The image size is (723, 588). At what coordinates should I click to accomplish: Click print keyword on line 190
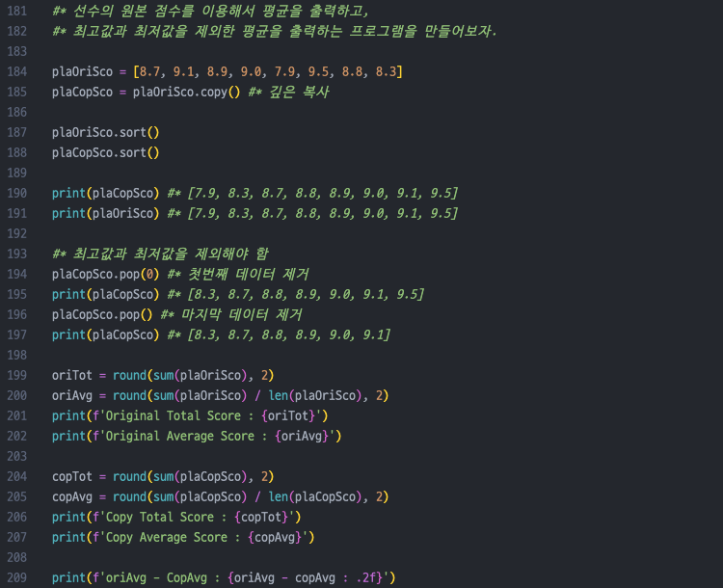(x=68, y=193)
